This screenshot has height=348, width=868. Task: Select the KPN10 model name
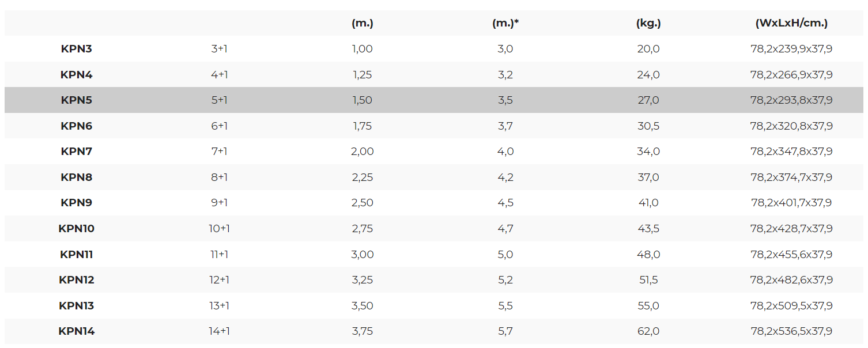tap(77, 229)
